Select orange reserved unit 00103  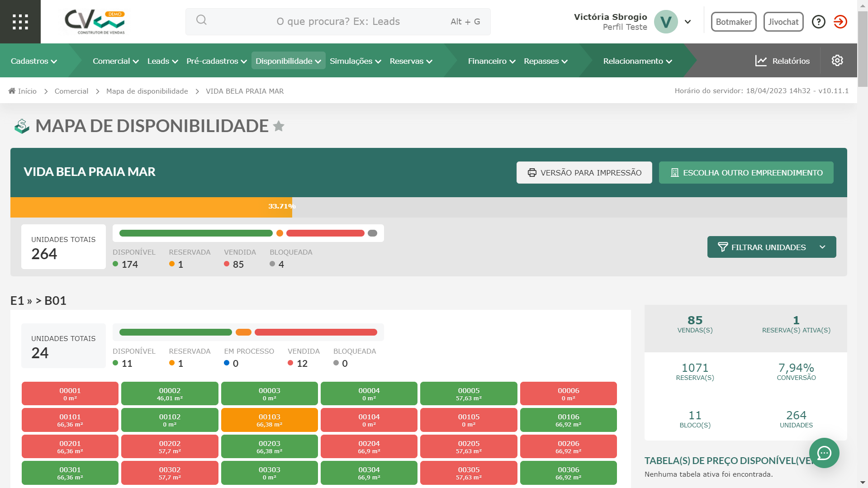pos(269,420)
